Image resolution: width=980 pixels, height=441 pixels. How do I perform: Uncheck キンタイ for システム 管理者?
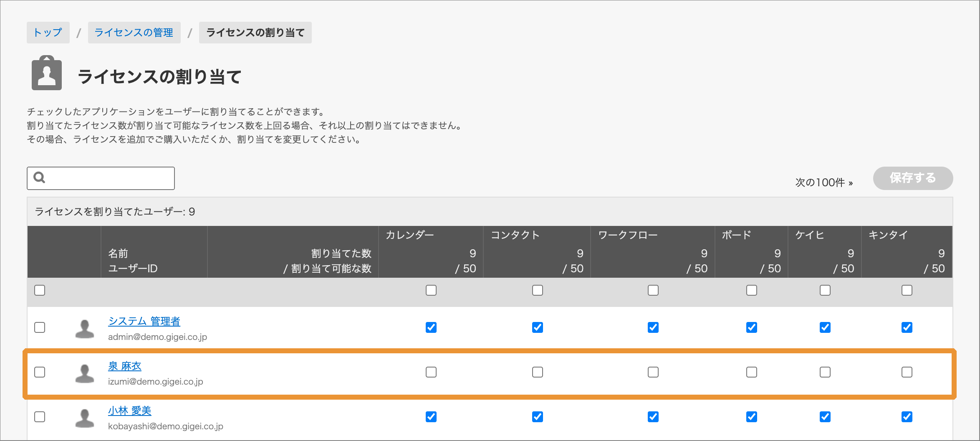pos(907,327)
